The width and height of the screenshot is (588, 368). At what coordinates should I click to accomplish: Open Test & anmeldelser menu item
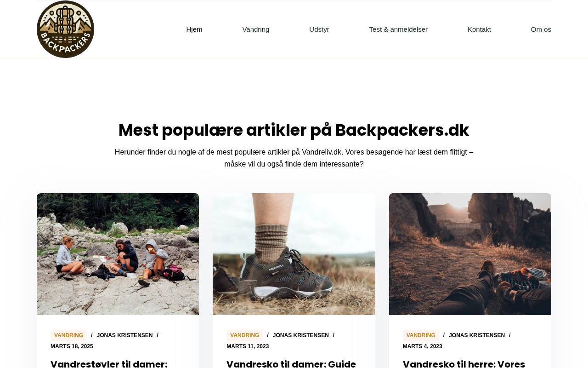[398, 29]
